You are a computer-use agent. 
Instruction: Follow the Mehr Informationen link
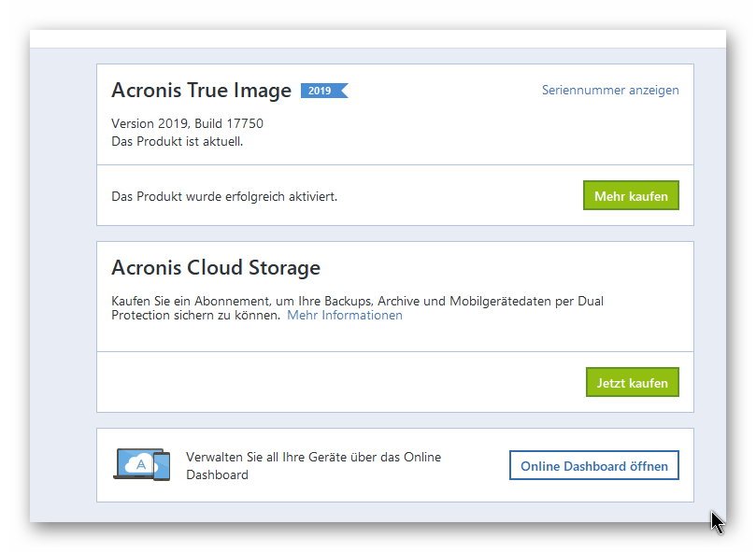(344, 316)
